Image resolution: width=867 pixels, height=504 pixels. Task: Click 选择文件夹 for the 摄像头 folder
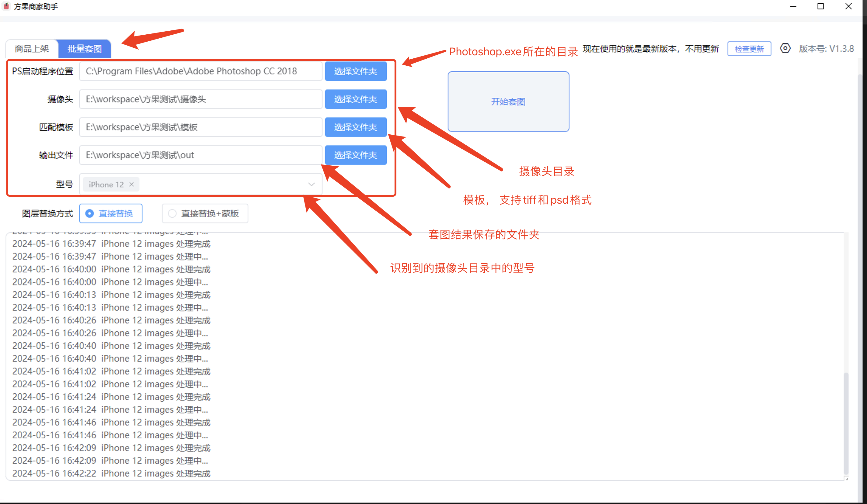pyautogui.click(x=355, y=99)
